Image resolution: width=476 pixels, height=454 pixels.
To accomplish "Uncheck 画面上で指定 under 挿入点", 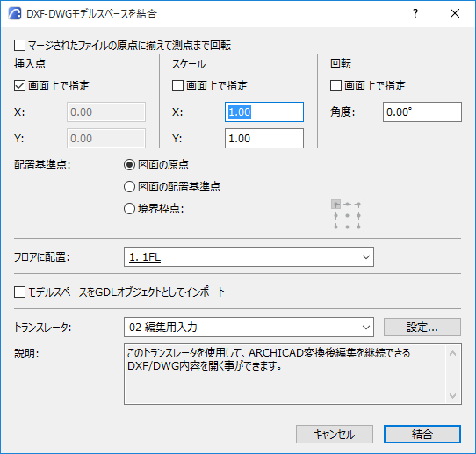I will pyautogui.click(x=19, y=86).
